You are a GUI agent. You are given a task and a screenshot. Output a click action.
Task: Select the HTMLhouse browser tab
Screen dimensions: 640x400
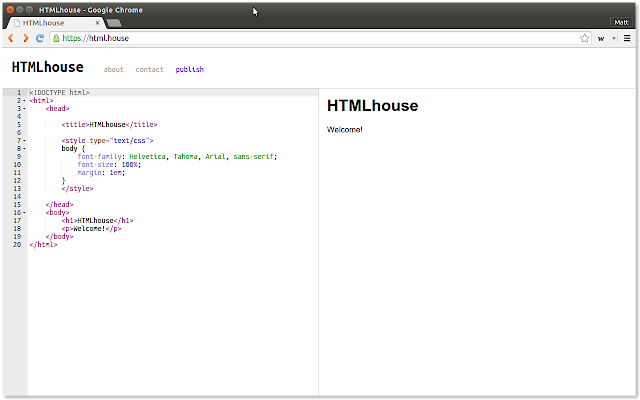(x=56, y=23)
